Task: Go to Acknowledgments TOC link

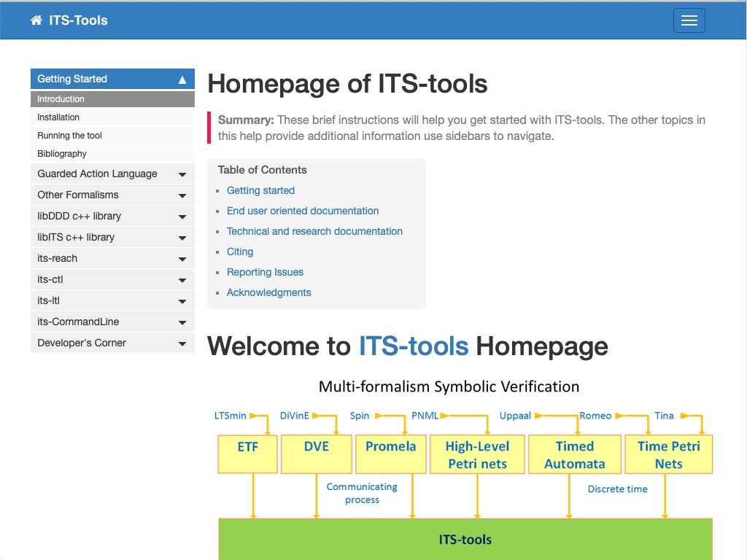Action: tap(268, 293)
